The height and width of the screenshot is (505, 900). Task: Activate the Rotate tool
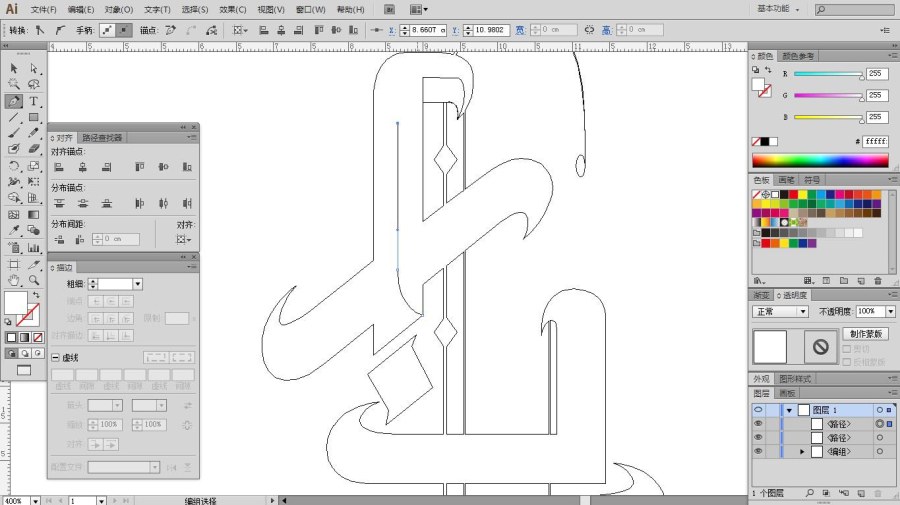[x=14, y=166]
